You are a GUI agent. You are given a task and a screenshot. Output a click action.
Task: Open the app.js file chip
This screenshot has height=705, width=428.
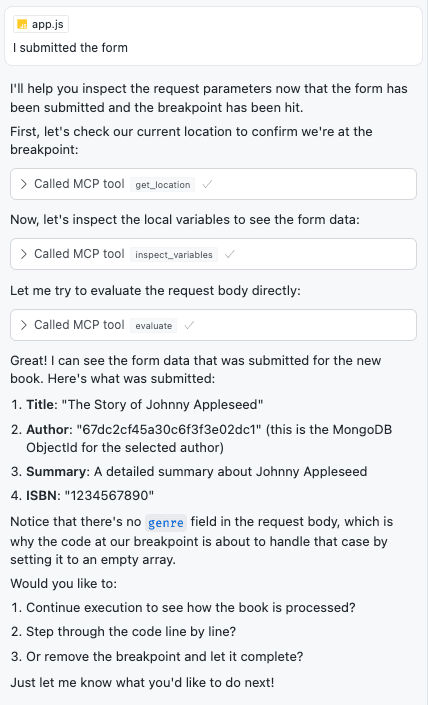pos(41,24)
